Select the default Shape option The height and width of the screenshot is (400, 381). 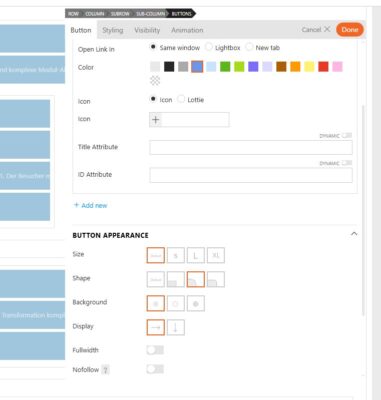[x=155, y=279]
